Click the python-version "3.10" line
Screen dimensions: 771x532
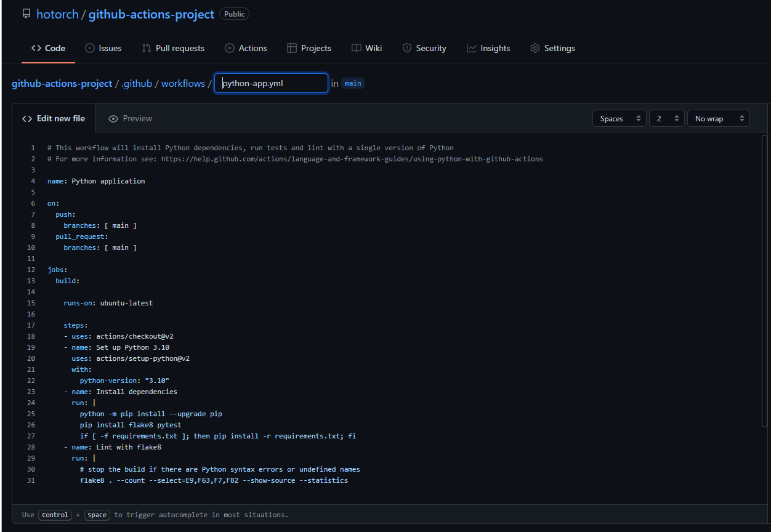[124, 381]
